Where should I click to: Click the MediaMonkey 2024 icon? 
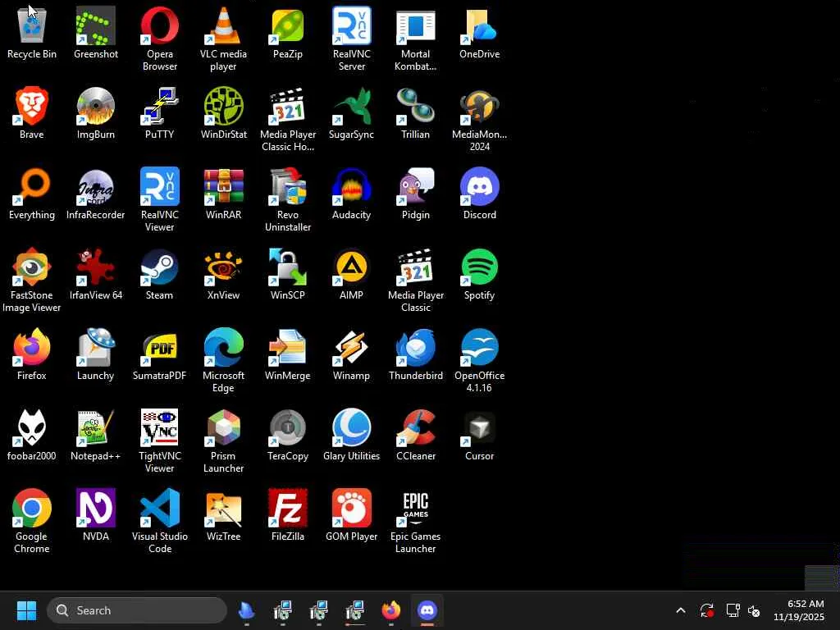pyautogui.click(x=479, y=106)
